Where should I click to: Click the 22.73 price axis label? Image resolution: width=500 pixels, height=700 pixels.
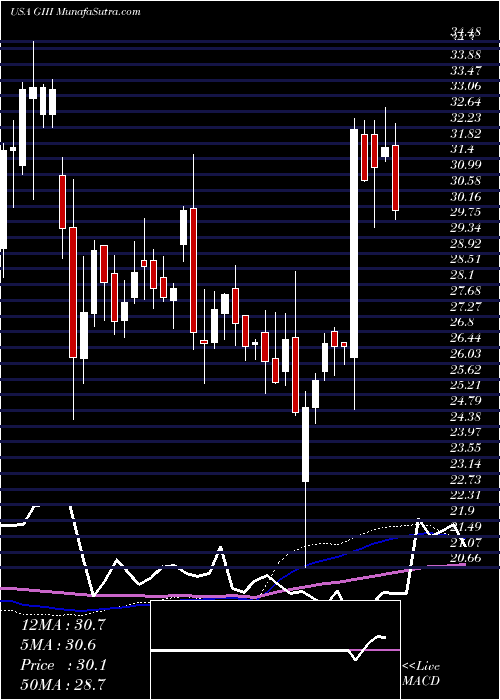coord(466,480)
